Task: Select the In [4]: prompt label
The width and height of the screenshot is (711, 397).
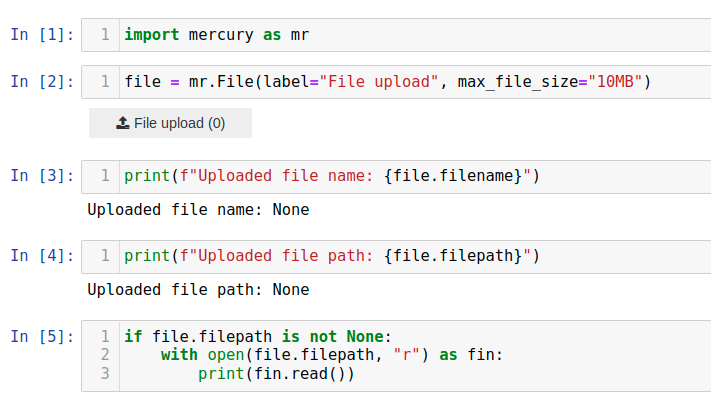Action: coord(42,256)
